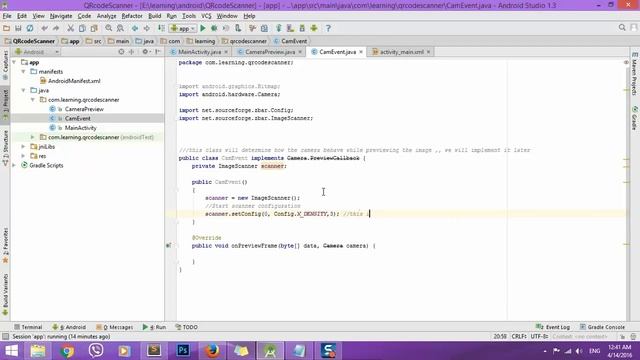640x360 pixels.
Task: Click the UTF-8 encoding selector
Action: [x=540, y=336]
